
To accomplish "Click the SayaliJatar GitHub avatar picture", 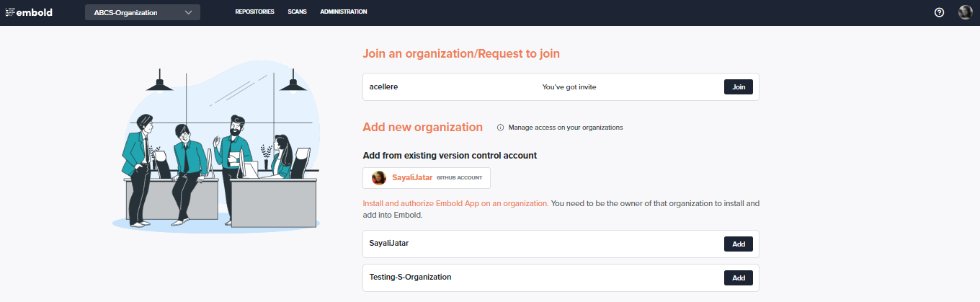I will [x=378, y=177].
